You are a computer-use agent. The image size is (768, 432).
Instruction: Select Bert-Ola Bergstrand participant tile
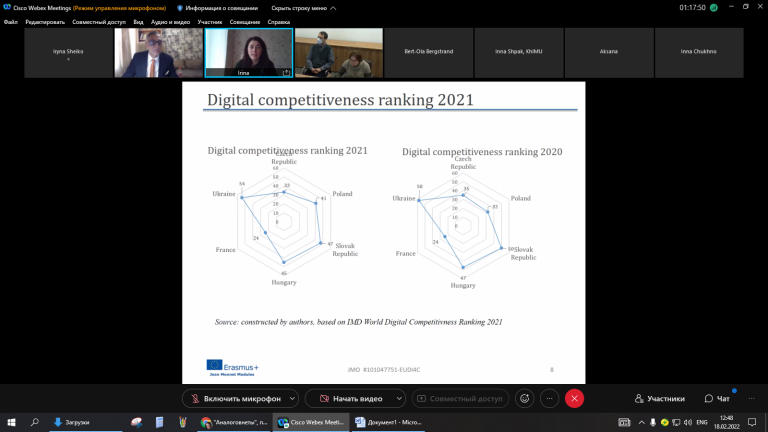pos(429,53)
